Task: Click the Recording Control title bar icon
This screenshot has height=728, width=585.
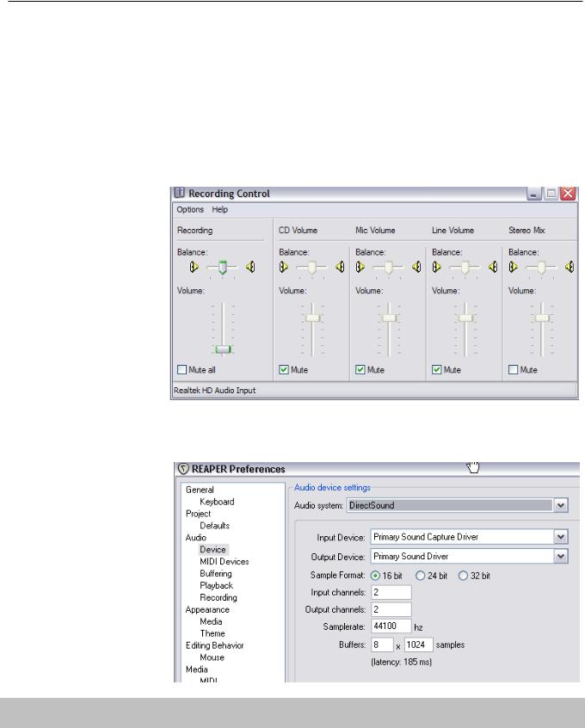Action: coord(179,193)
